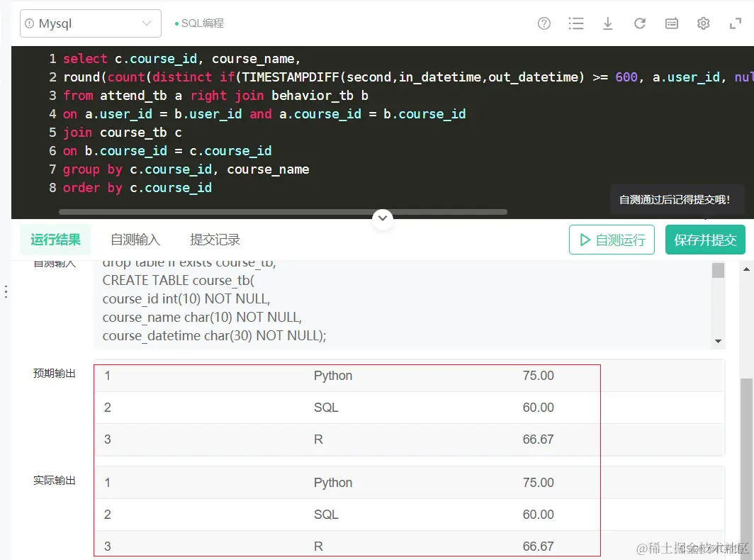
Task: Click actual output value 60.00
Action: 538,515
